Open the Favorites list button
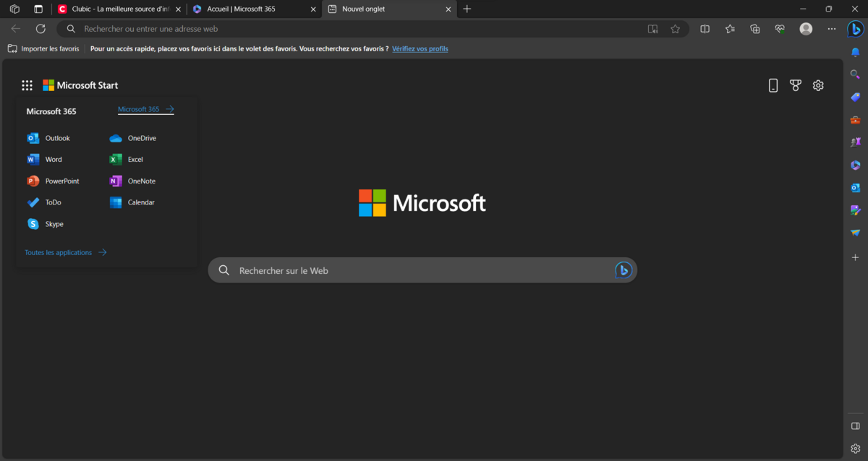The height and width of the screenshot is (461, 868). point(730,29)
